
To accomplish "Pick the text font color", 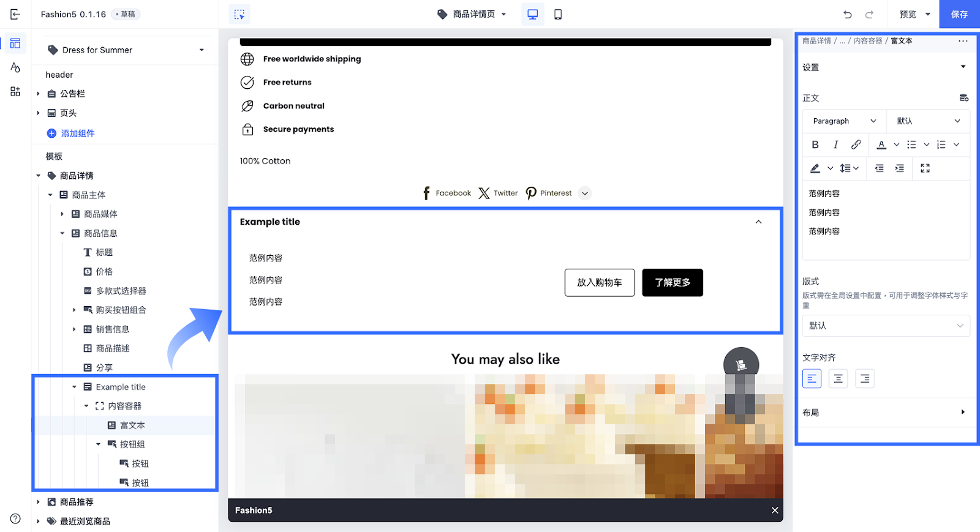I will tap(881, 144).
